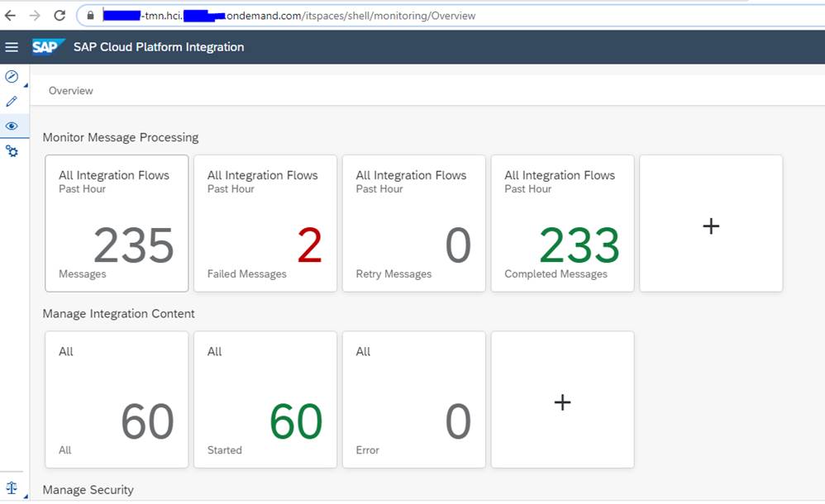Click the padlock site info icon

point(90,16)
